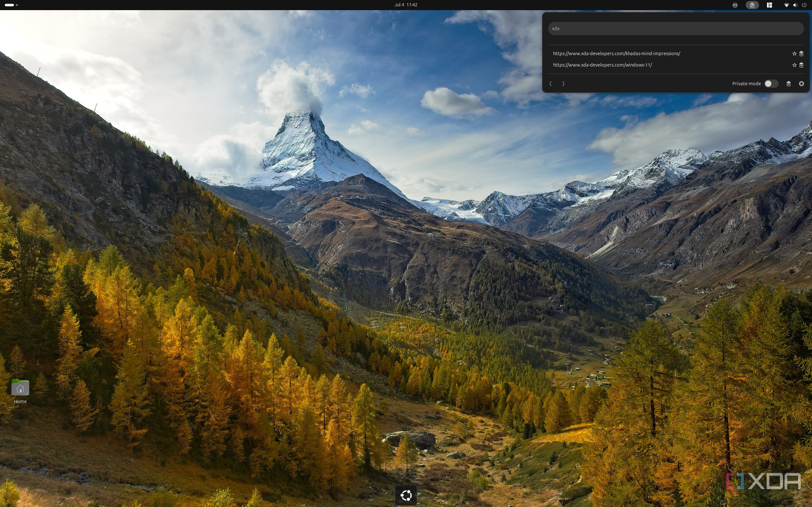Open the Home folder desktop icon

[x=20, y=391]
